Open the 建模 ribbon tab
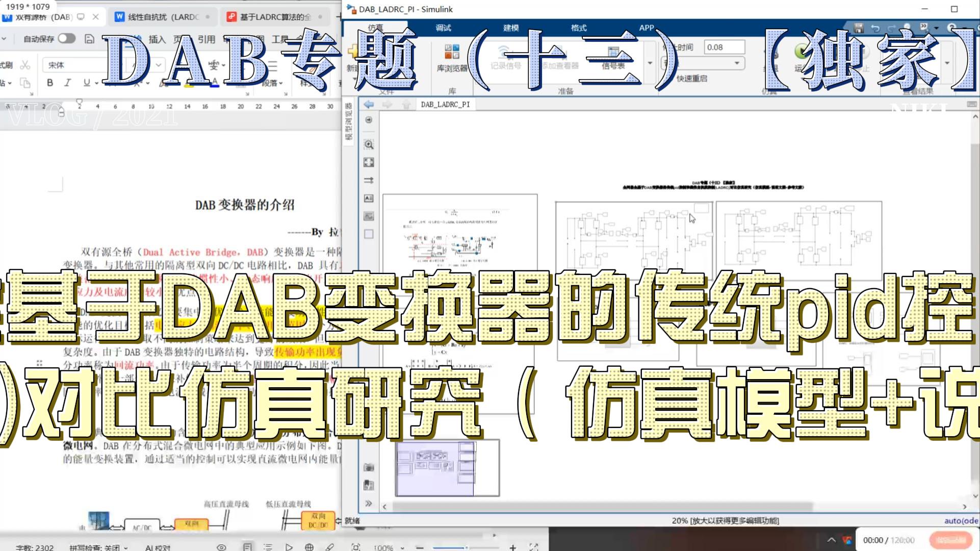 [x=510, y=28]
